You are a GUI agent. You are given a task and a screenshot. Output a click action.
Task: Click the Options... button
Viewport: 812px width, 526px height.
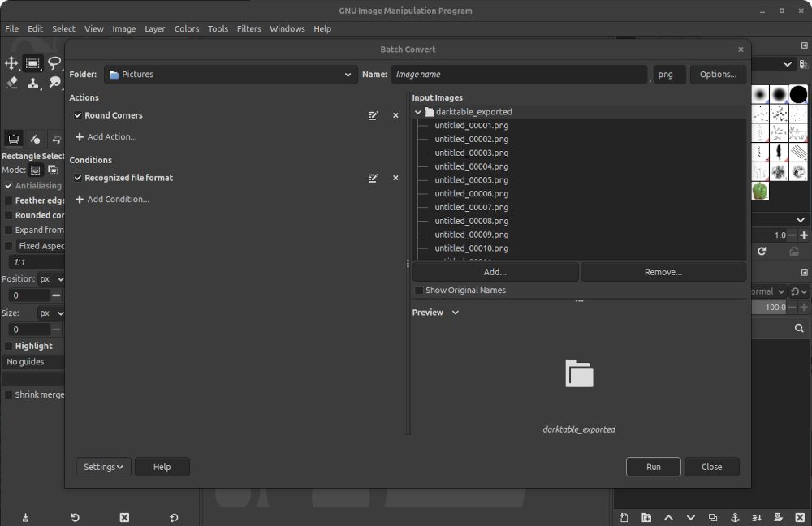(x=719, y=75)
